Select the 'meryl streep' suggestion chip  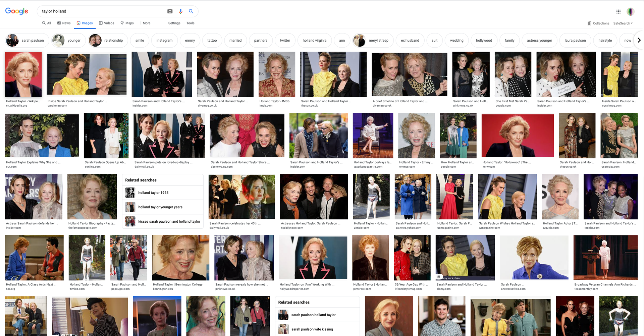[373, 41]
